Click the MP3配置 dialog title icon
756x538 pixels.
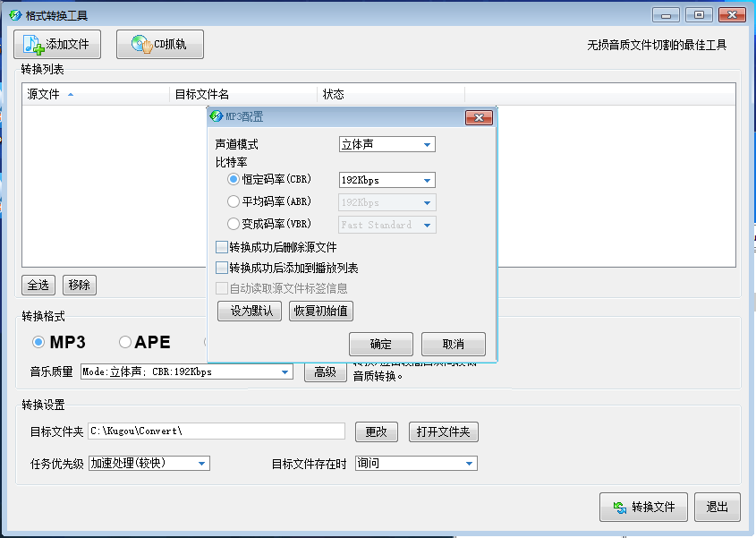click(217, 116)
